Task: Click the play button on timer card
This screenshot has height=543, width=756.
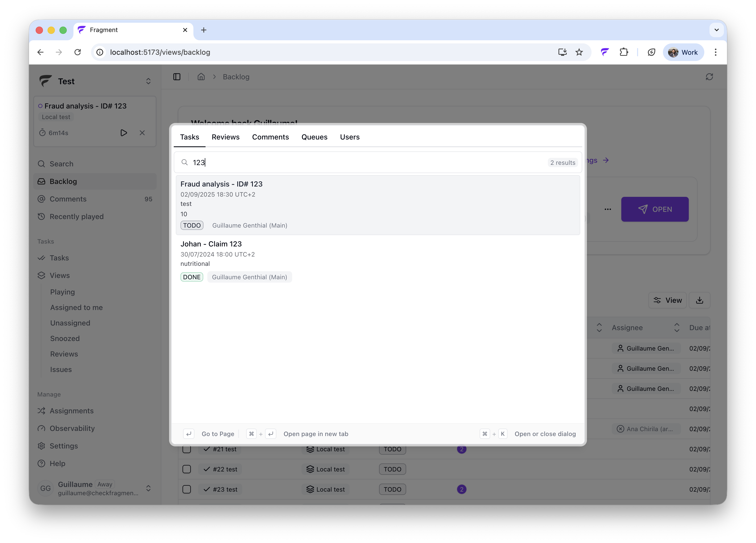Action: [124, 133]
